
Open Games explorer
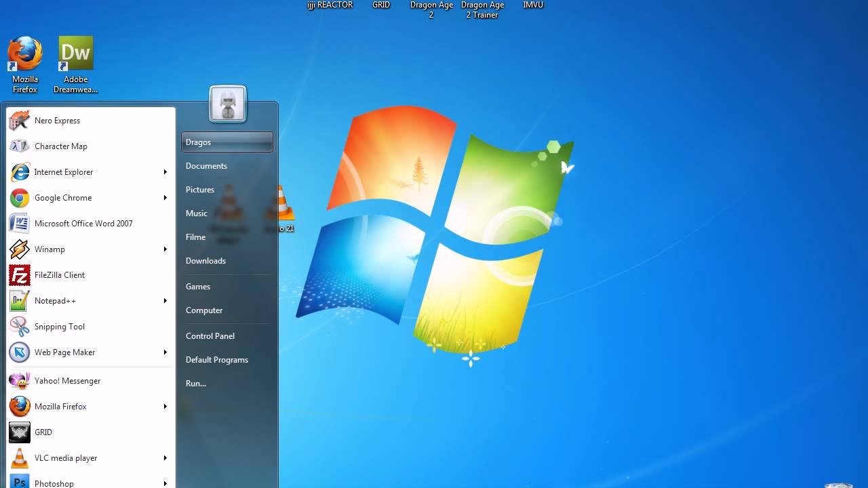(x=227, y=287)
